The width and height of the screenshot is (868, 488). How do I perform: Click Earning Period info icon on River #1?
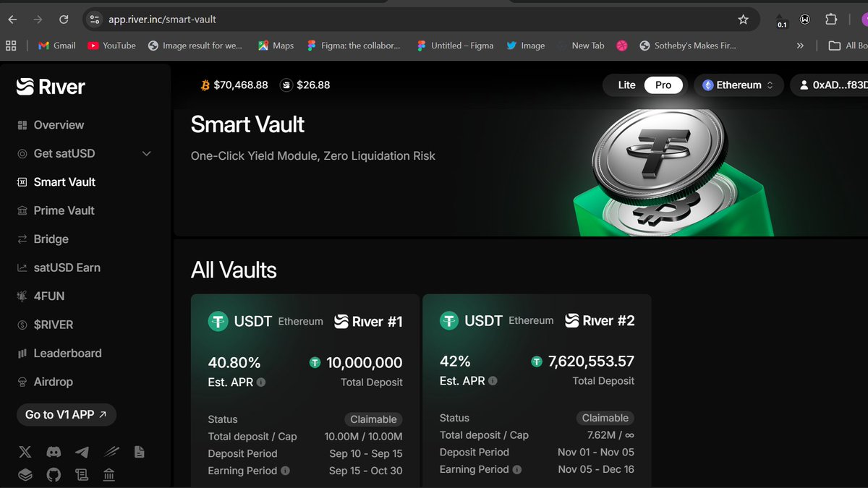[x=286, y=471]
